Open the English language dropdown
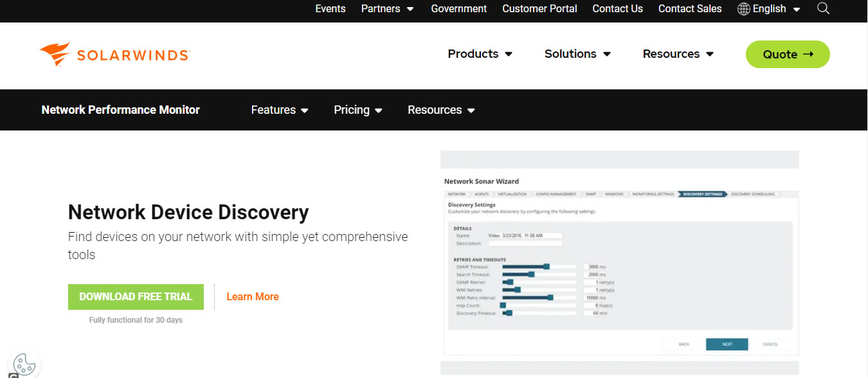 pyautogui.click(x=769, y=8)
